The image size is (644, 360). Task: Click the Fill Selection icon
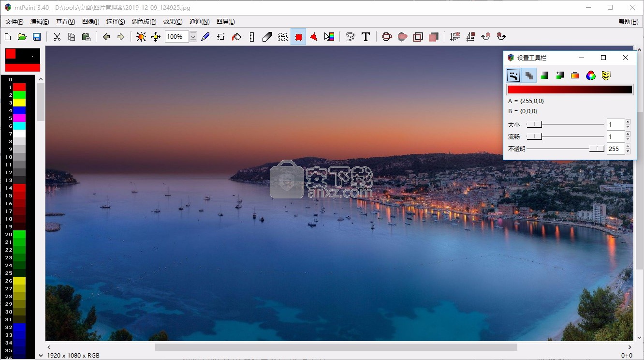click(x=434, y=37)
